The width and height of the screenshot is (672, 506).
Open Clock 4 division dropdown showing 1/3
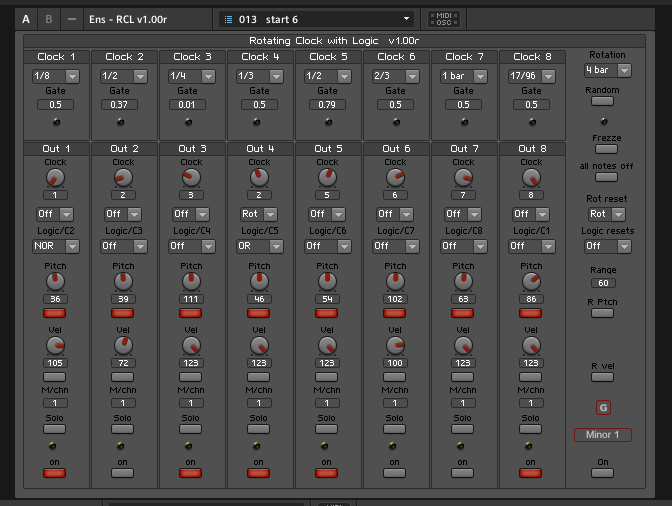pyautogui.click(x=260, y=76)
